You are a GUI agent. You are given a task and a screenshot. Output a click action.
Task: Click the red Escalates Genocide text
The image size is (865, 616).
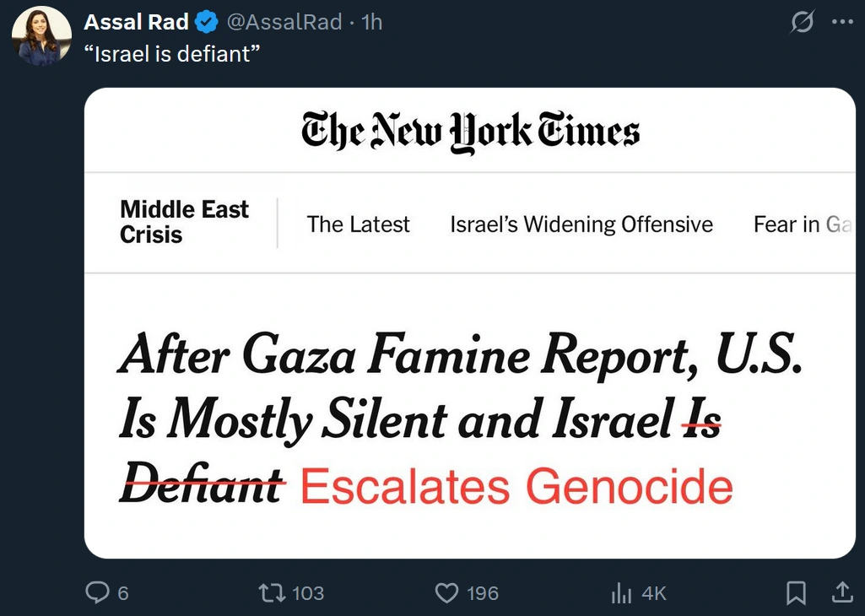[516, 486]
